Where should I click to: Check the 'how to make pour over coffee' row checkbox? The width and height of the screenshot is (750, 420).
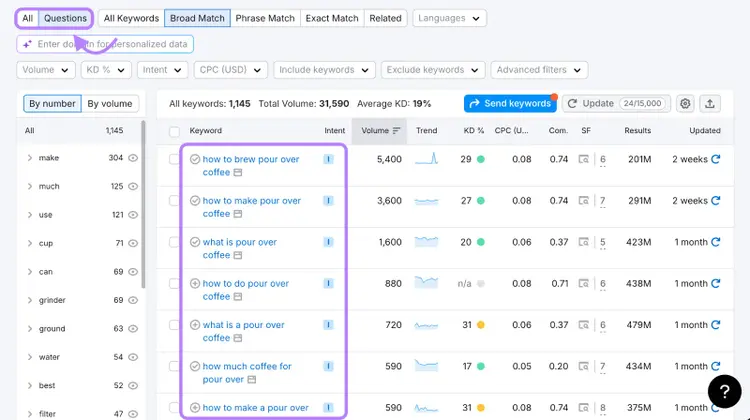(x=174, y=201)
